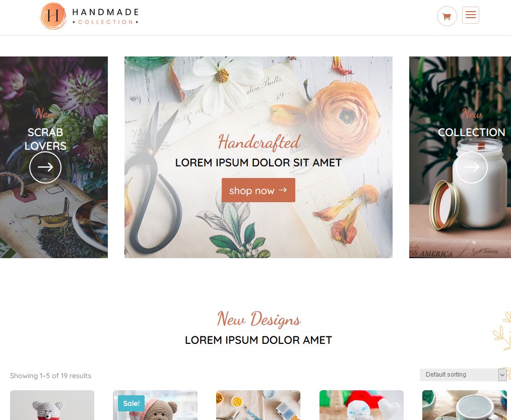This screenshot has width=511, height=420.
Task: Open the shopping cart icon
Action: pos(446,16)
